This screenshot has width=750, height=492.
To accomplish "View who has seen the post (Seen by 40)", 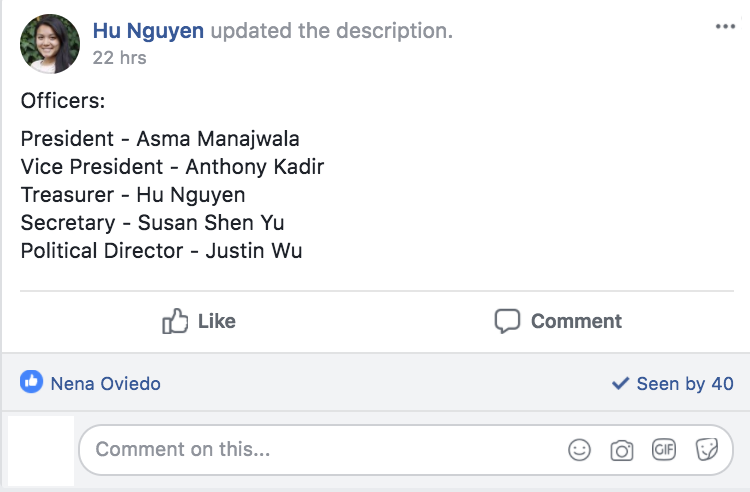I will [673, 383].
